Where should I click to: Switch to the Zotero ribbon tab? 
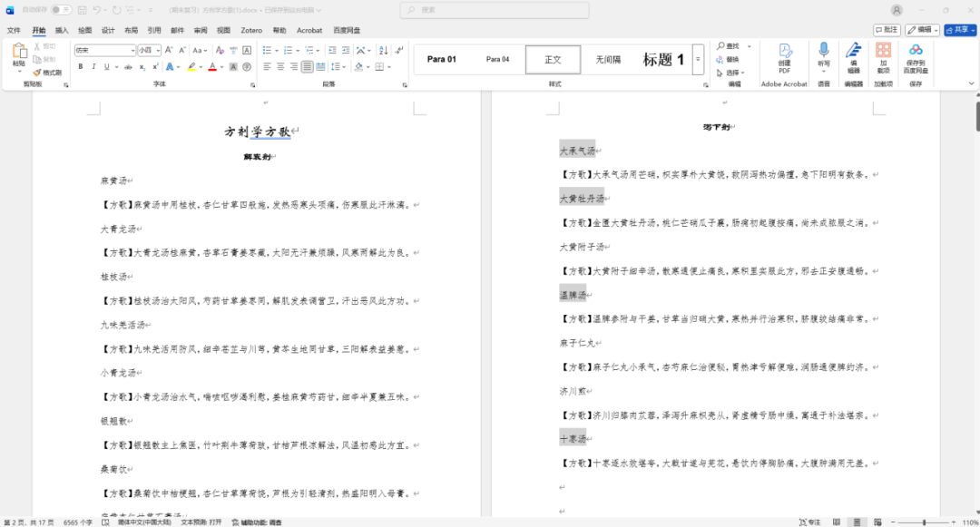251,30
